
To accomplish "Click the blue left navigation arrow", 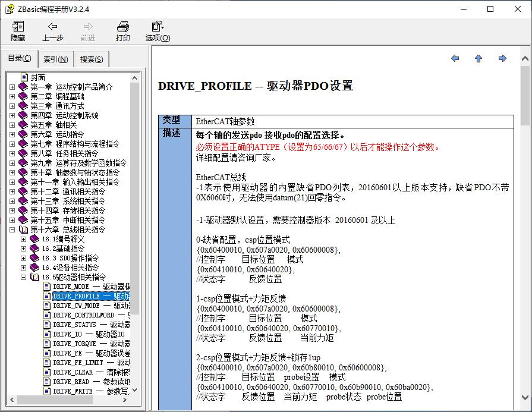I will coord(455,59).
